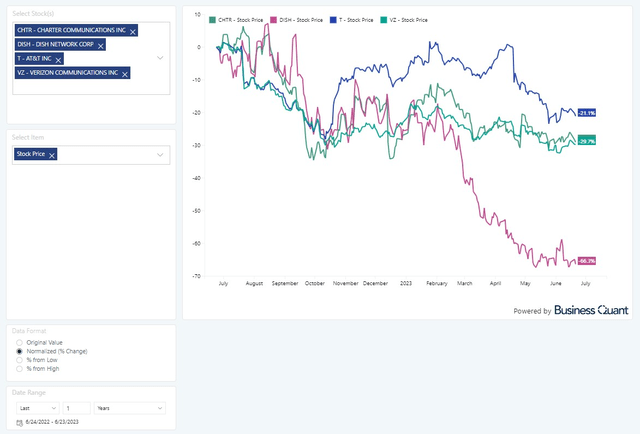Click the teal -29.7% end label

[x=587, y=141]
